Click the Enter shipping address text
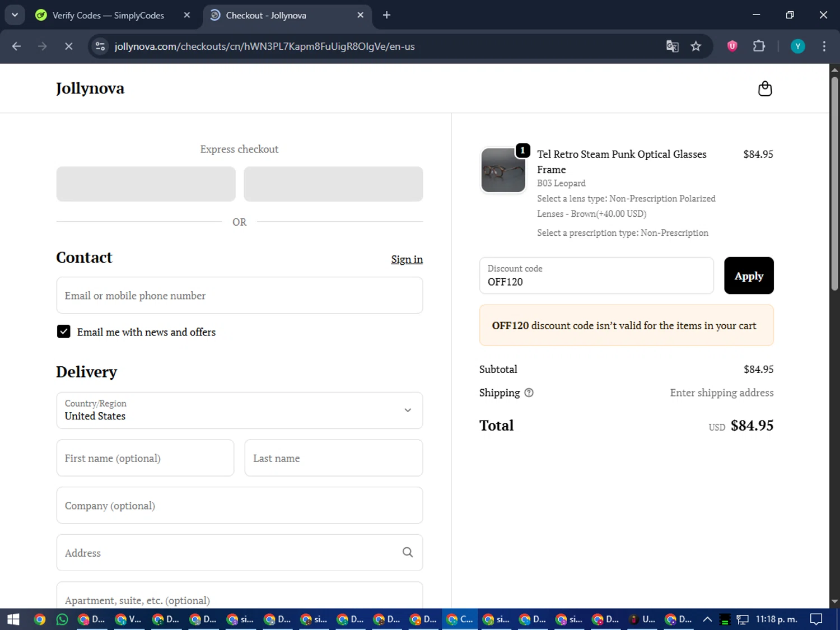Image resolution: width=840 pixels, height=630 pixels. click(x=721, y=393)
